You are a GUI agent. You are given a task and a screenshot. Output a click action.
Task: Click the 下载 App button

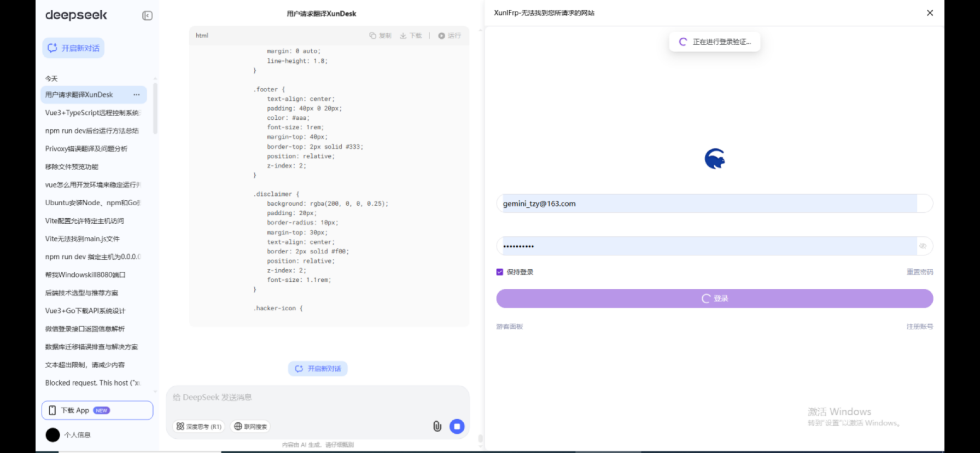tap(97, 410)
